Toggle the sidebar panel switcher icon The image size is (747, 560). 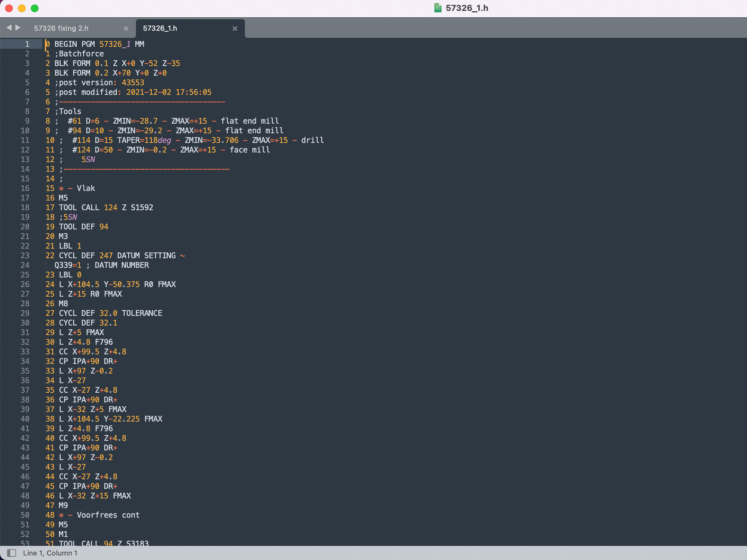click(12, 553)
